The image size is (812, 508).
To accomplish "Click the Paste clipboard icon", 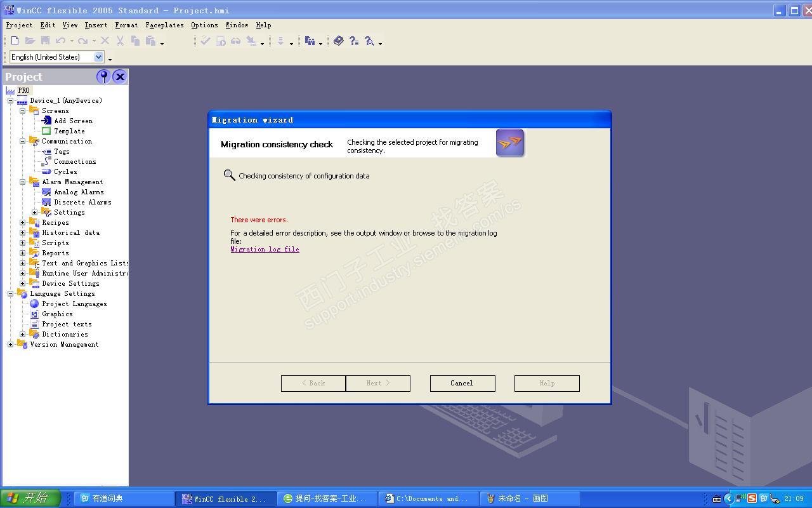I will (150, 41).
